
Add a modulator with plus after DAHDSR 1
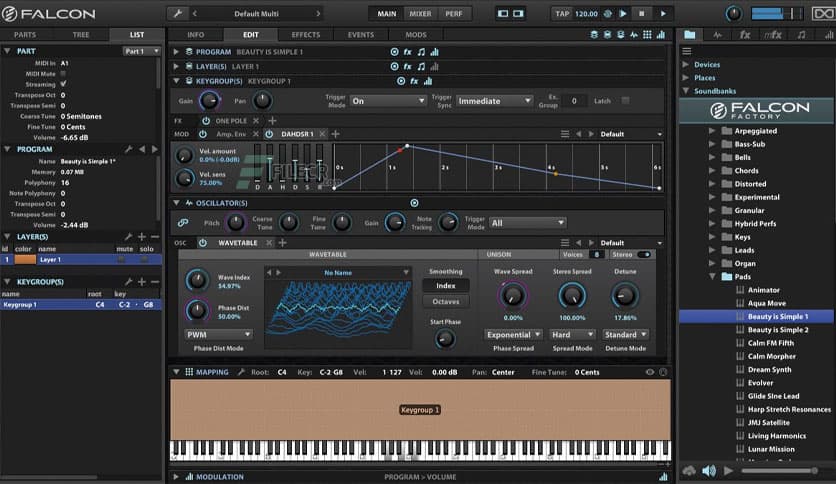click(335, 134)
